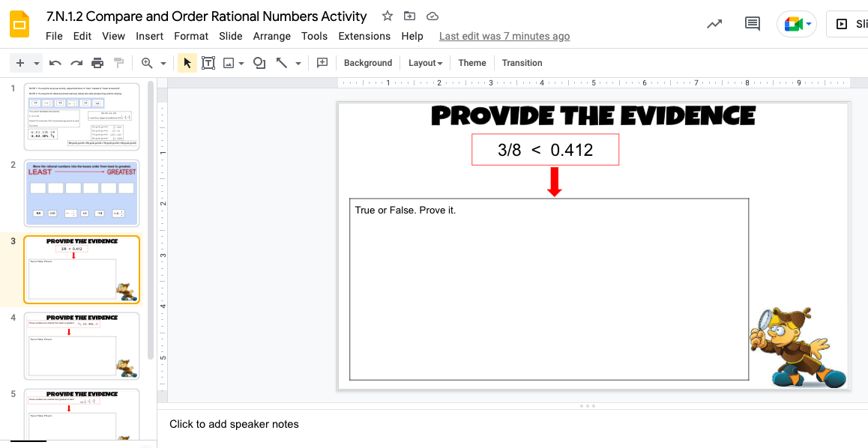Click the Redo icon
868x448 pixels.
tap(76, 63)
